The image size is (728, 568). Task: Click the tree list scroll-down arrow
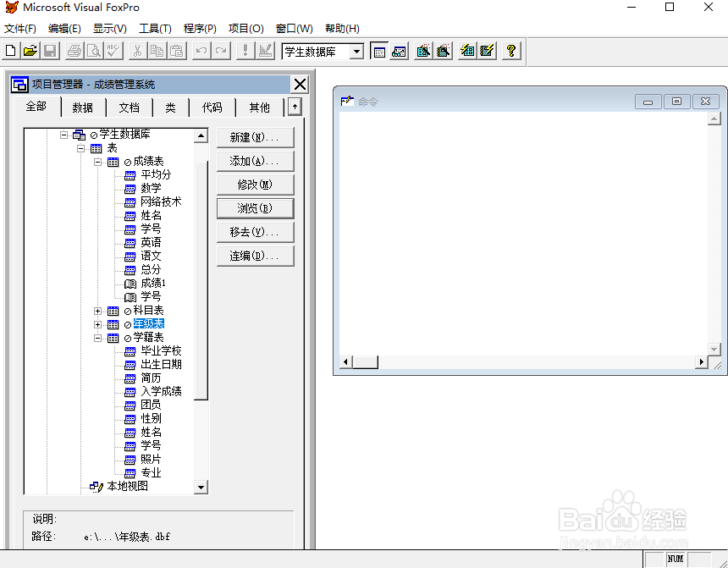point(201,488)
